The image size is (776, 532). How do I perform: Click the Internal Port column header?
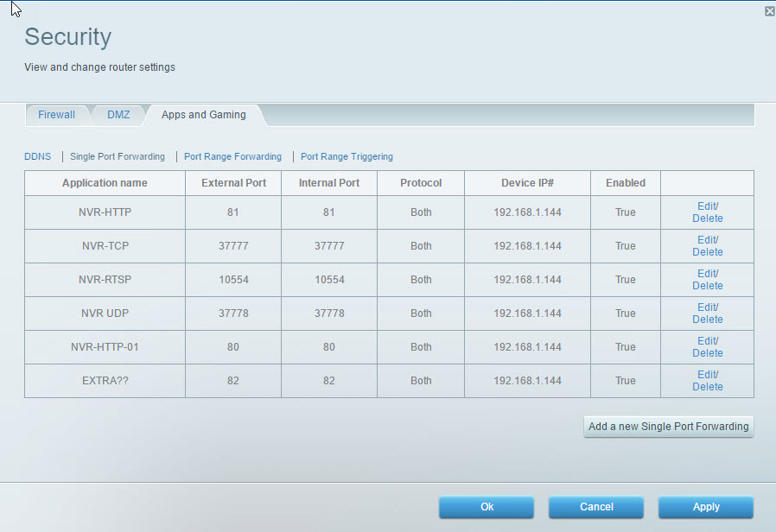tap(329, 183)
